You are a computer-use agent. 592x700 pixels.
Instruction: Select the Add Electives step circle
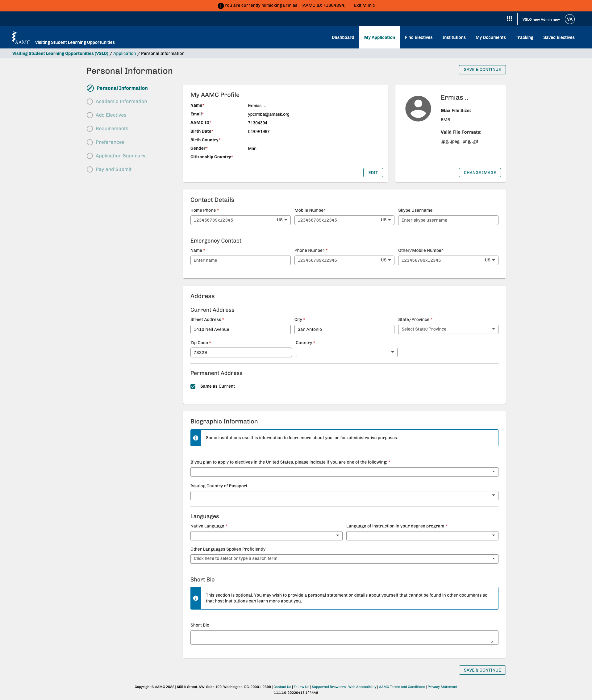point(90,115)
